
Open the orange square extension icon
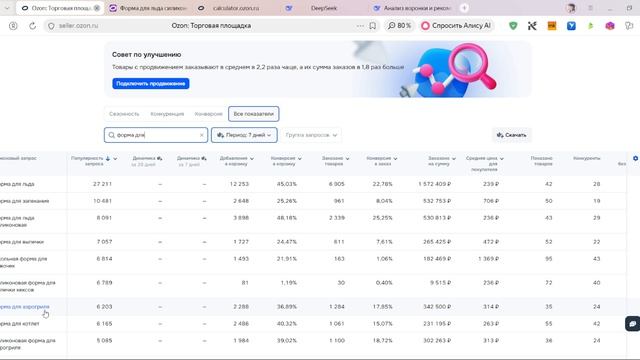pos(551,26)
